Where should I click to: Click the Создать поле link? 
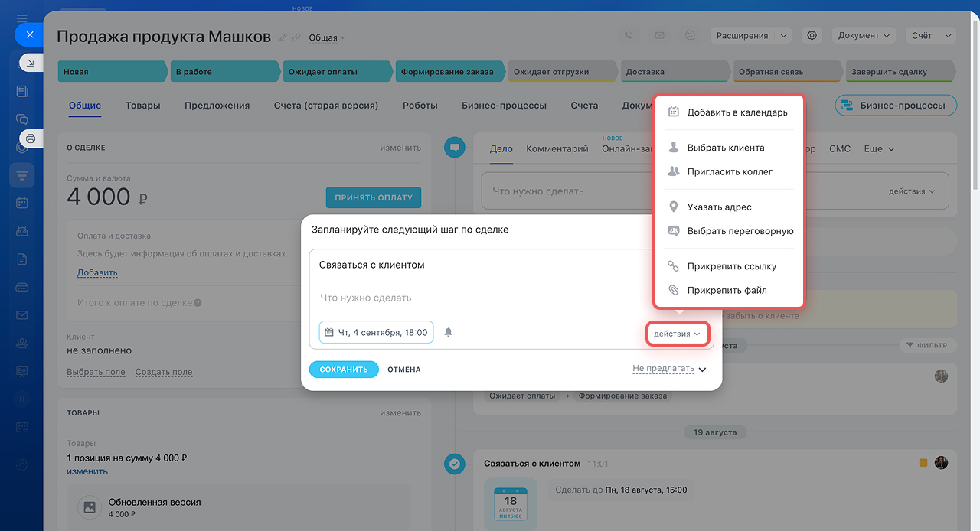(x=164, y=373)
